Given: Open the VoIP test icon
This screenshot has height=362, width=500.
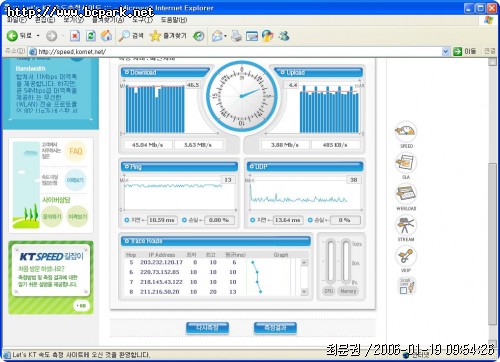Looking at the screenshot, I should (x=405, y=256).
